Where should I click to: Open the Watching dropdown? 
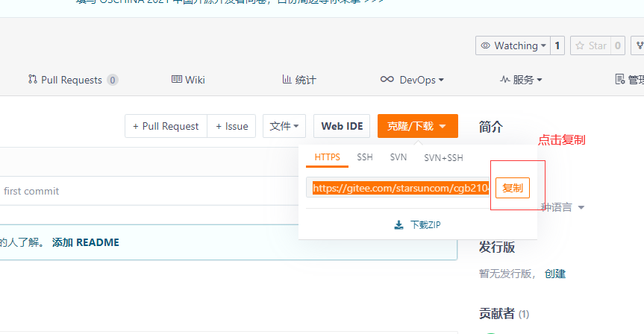(x=513, y=45)
